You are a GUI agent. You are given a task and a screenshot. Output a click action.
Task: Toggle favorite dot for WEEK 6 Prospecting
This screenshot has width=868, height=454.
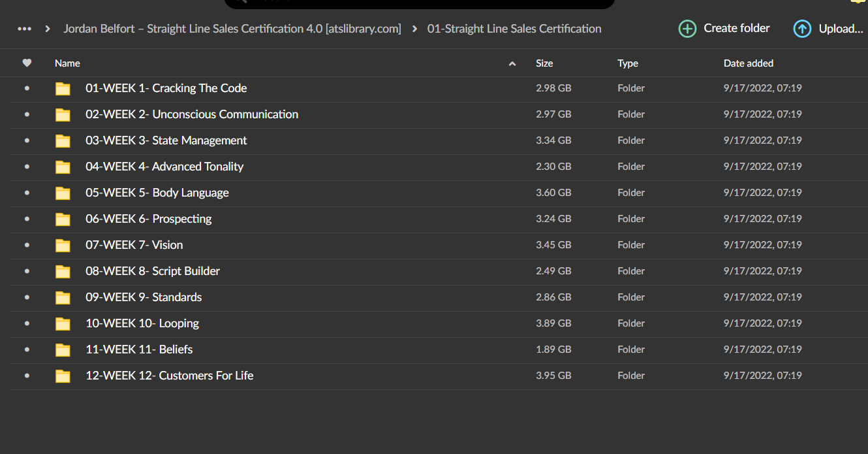(27, 219)
